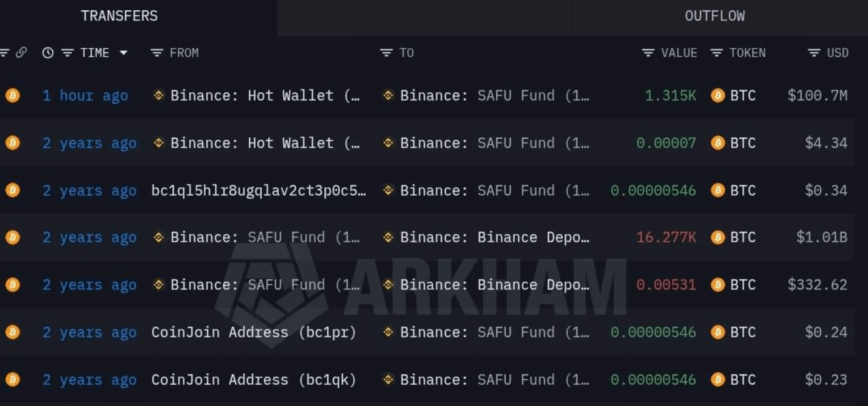Open CoinJoin Address (bc1qk) sender
The width and height of the screenshot is (868, 406).
click(253, 380)
